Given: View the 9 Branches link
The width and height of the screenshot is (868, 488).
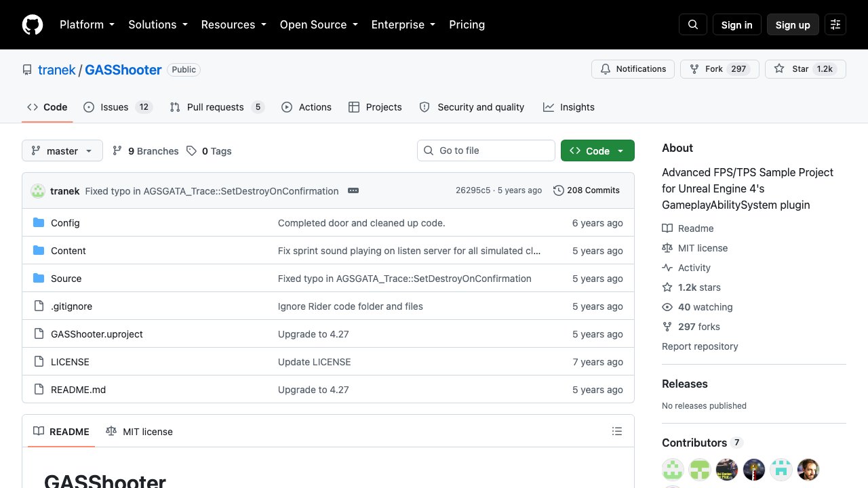Looking at the screenshot, I should pos(146,151).
